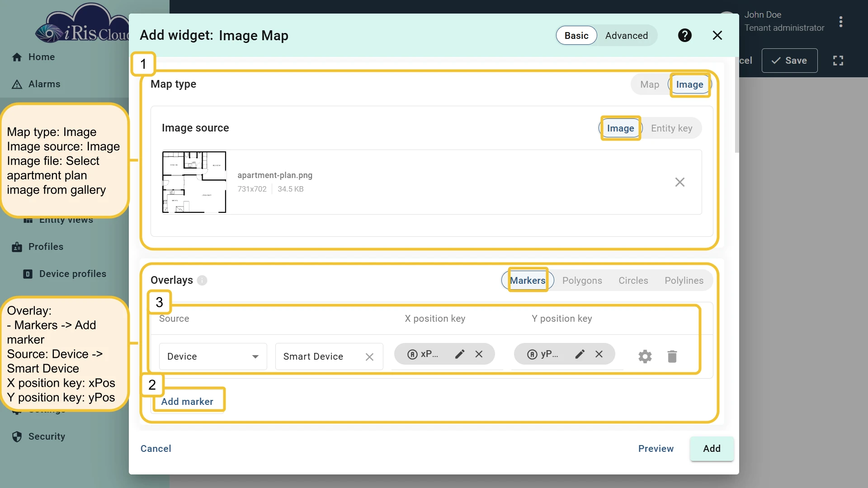
Task: Click the apartment plan thumbnail
Action: pos(194,182)
